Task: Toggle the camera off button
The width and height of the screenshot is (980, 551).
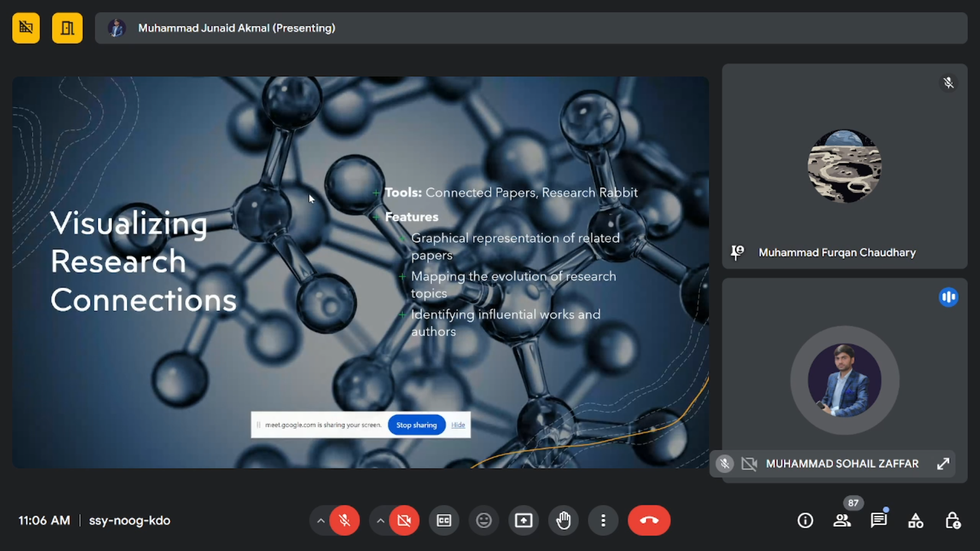Action: 404,520
